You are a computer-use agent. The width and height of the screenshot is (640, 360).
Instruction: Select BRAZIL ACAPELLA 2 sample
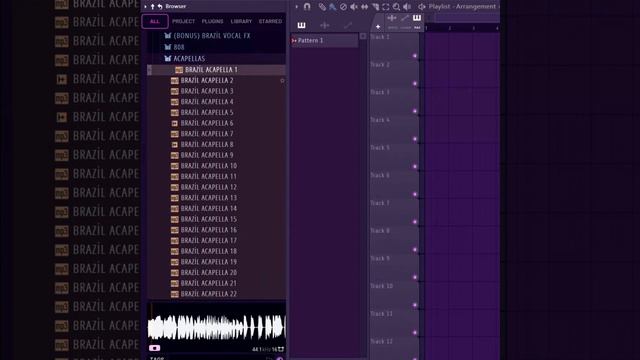click(x=207, y=80)
